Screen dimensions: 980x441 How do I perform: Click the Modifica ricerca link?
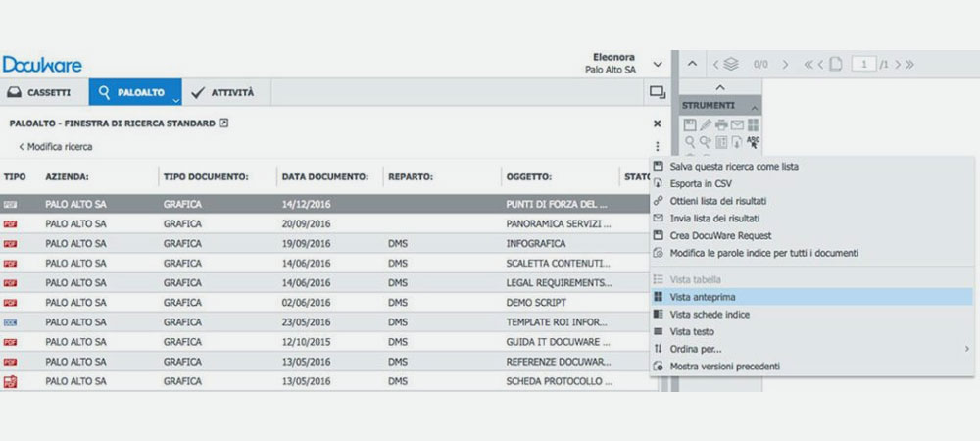point(56,147)
